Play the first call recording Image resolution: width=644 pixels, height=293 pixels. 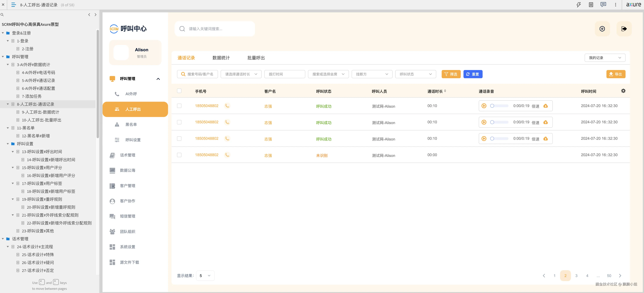click(x=484, y=106)
